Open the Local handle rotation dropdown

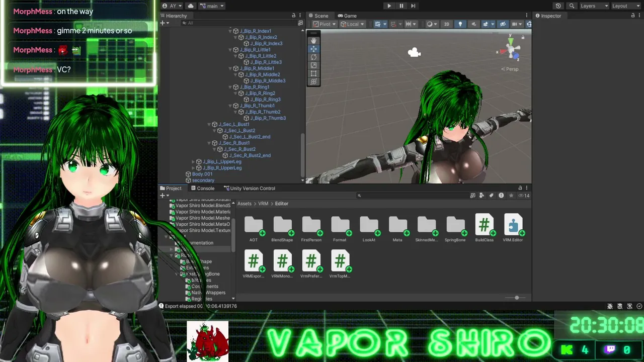click(352, 24)
